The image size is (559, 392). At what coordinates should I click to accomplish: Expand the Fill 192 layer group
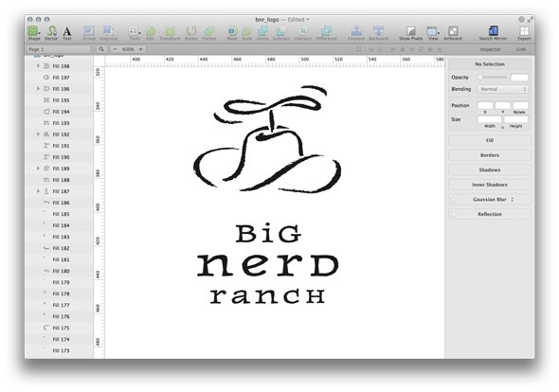tap(38, 134)
